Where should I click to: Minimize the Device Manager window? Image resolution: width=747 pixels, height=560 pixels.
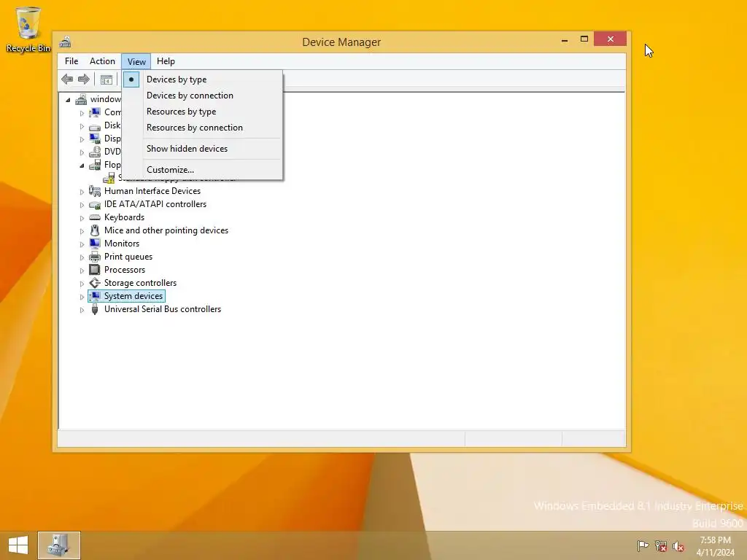565,39
